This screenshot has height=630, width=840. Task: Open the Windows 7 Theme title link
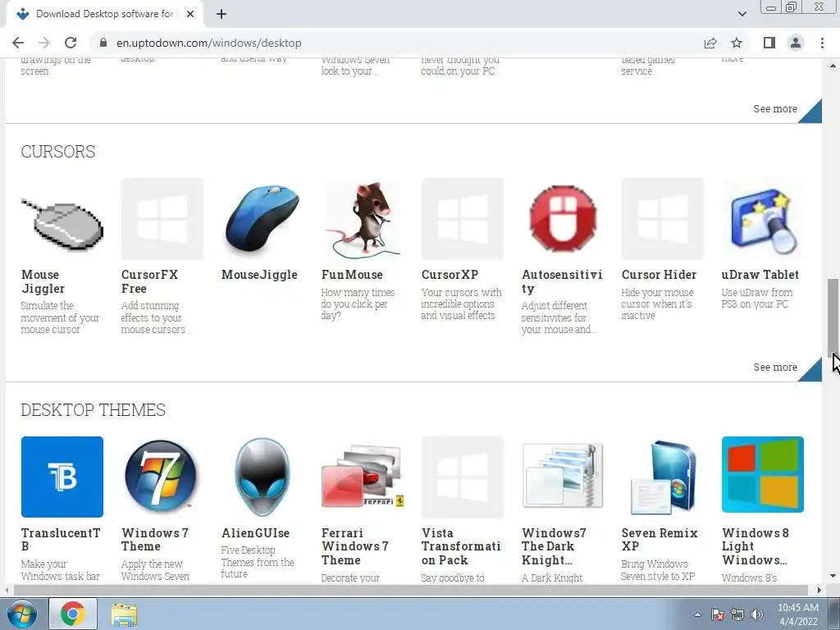point(155,540)
